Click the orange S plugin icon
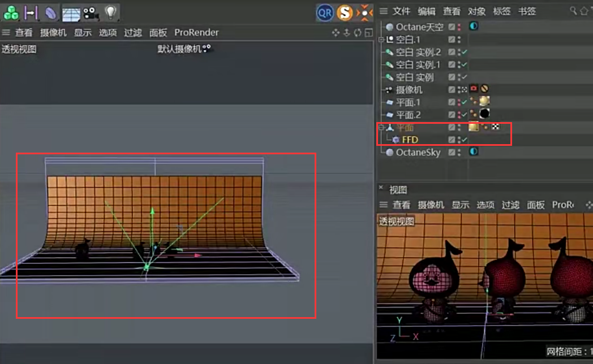Viewport: 593px width, 364px height. [x=345, y=13]
